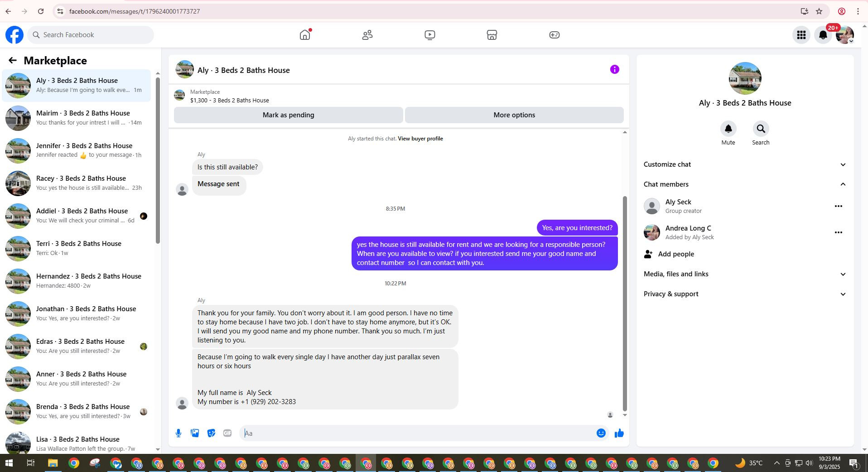This screenshot has height=472, width=868.
Task: Open member options for Aly Seck
Action: tap(838, 206)
